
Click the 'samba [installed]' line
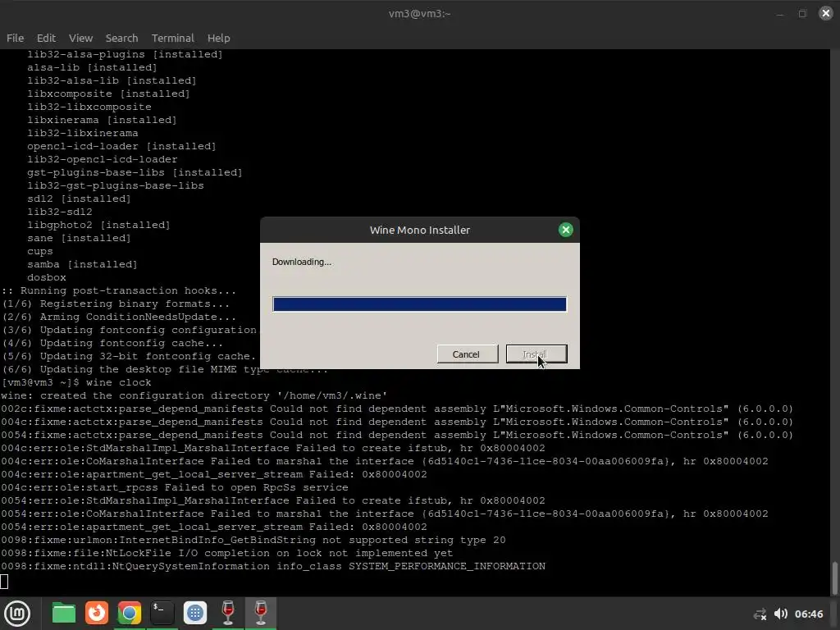pyautogui.click(x=82, y=264)
